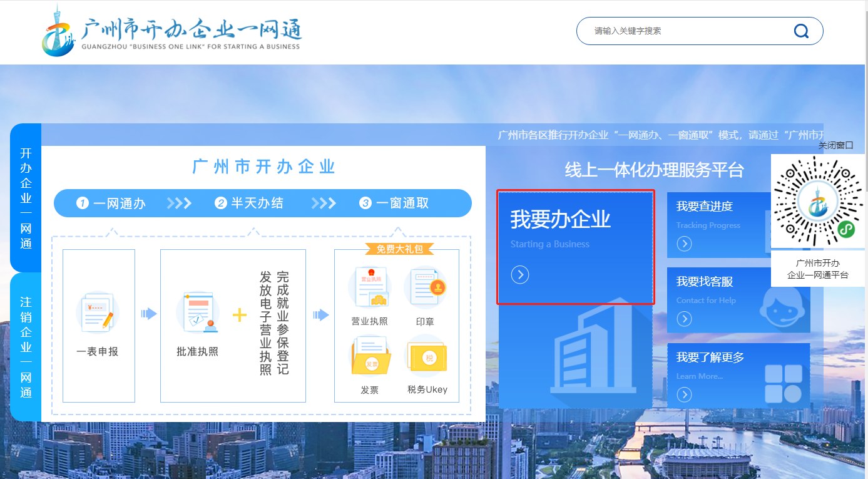Screen dimensions: 868x479
Task: Open the Guangzhou Business One Link logo
Action: pos(171,30)
